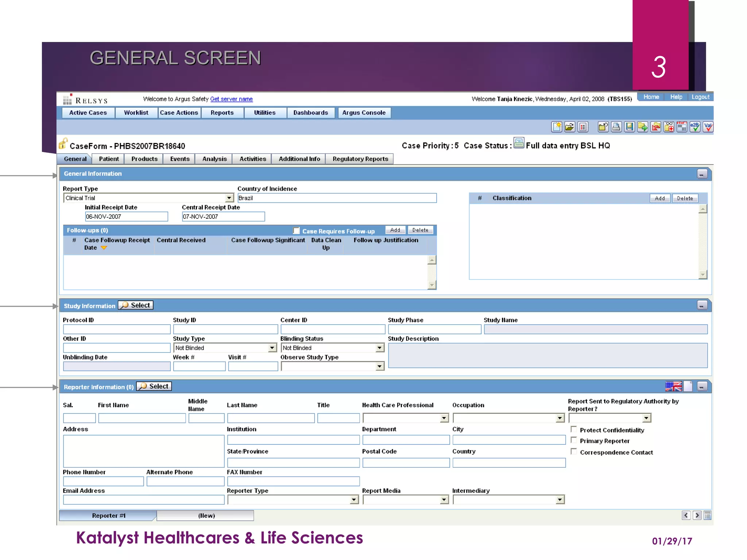Viewport: 747px width, 560px height.
Task: Click the Forward case green arrow icon
Action: pyautogui.click(x=643, y=127)
